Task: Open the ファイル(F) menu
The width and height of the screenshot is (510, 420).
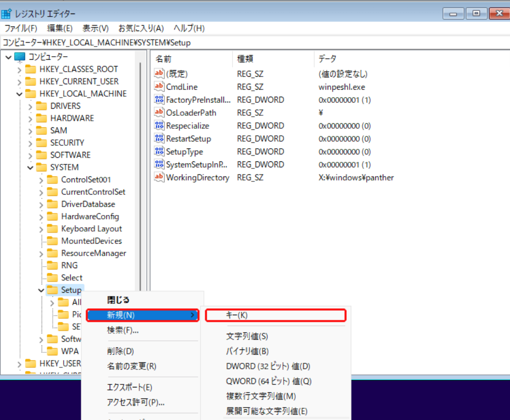Action: (21, 28)
